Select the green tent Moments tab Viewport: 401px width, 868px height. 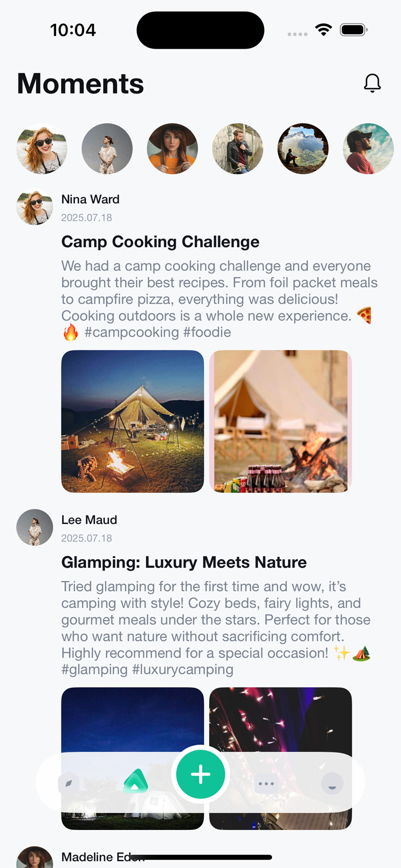[x=135, y=782]
